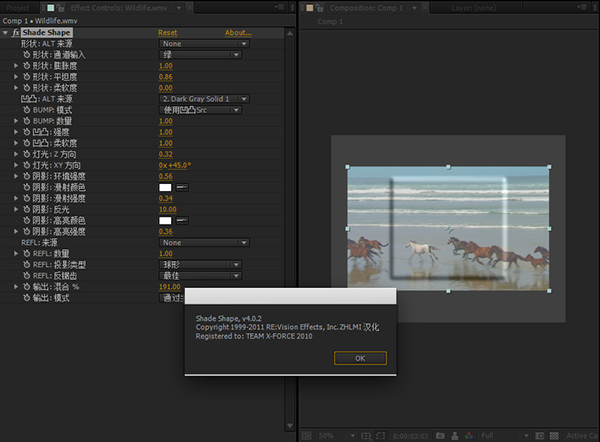Open the 50% magnification dropdown
Viewport: 600px width, 442px height.
(336, 436)
